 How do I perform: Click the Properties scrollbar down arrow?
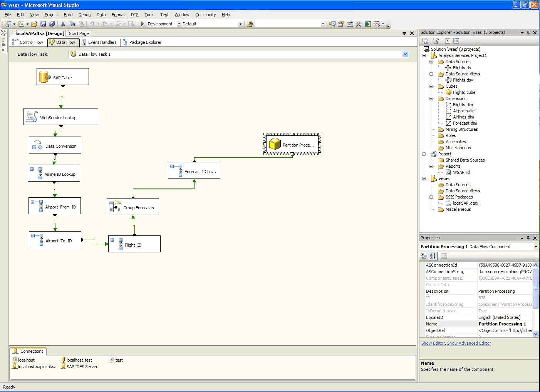click(535, 334)
